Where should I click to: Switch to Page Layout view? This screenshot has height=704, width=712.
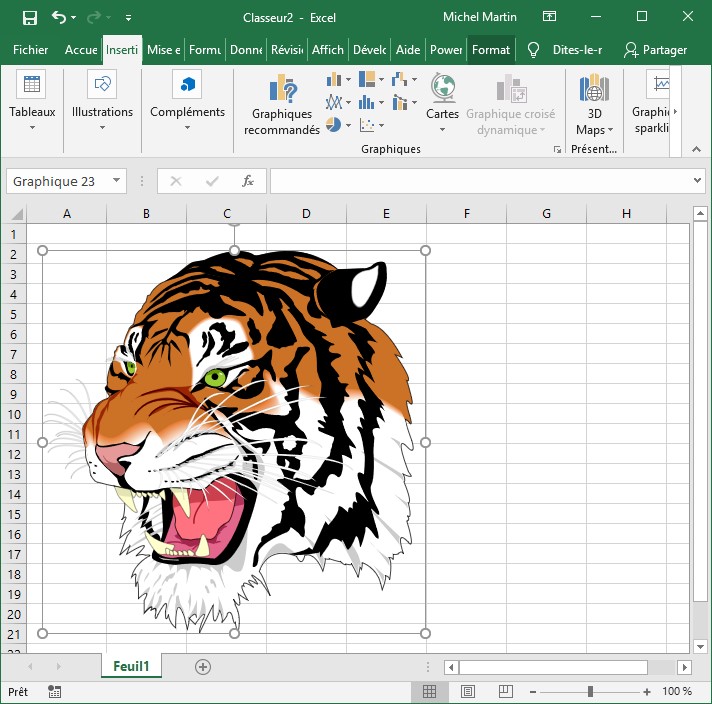pos(468,691)
